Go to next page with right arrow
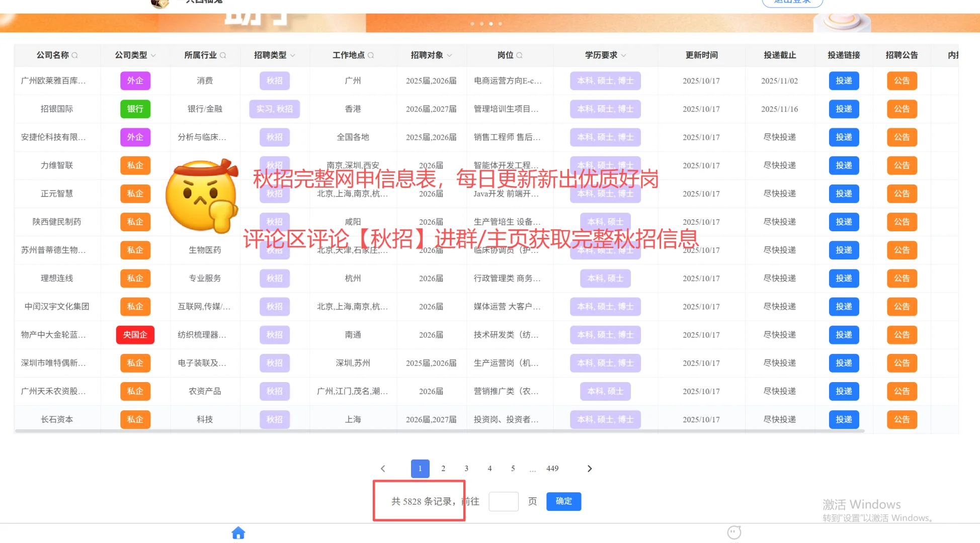This screenshot has height=543, width=980. tap(590, 469)
